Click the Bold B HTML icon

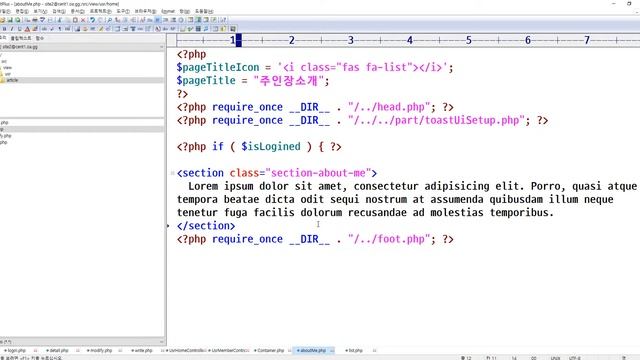point(4,29)
